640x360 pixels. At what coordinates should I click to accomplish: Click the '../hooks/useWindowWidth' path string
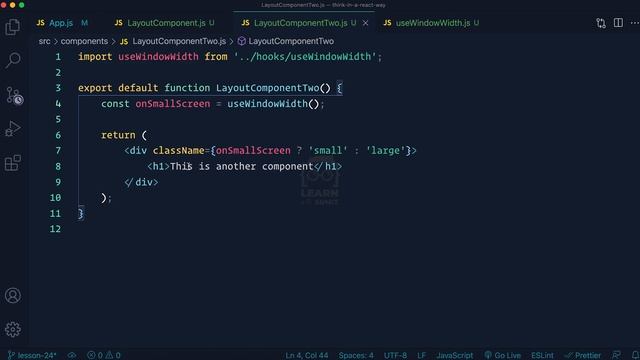click(x=305, y=57)
